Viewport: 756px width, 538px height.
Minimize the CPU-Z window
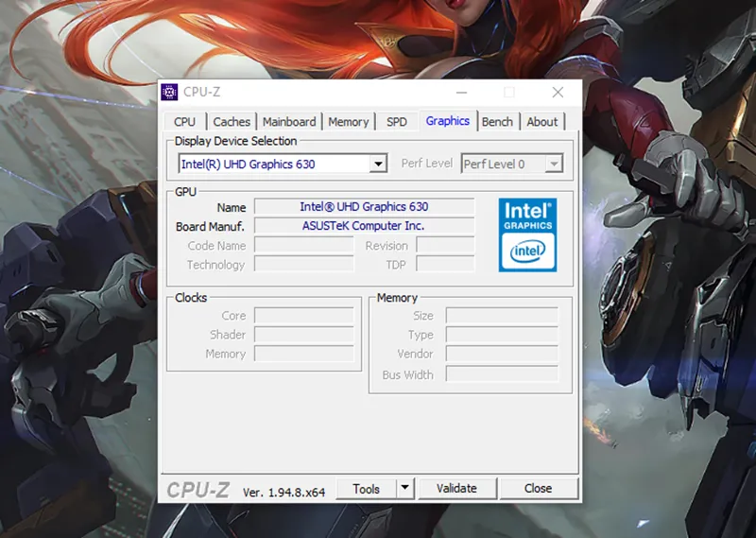click(x=461, y=92)
